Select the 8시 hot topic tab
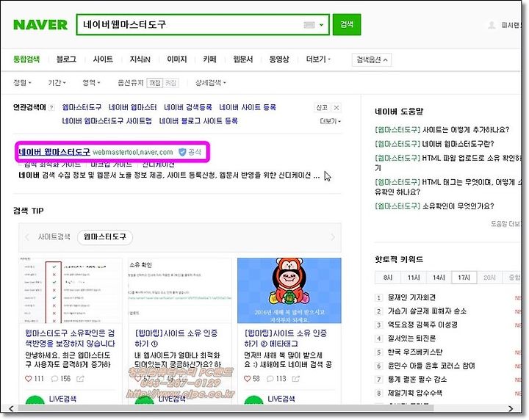 point(388,278)
